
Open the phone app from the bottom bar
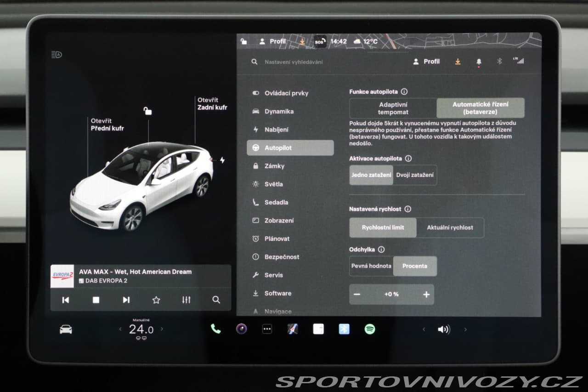point(216,329)
